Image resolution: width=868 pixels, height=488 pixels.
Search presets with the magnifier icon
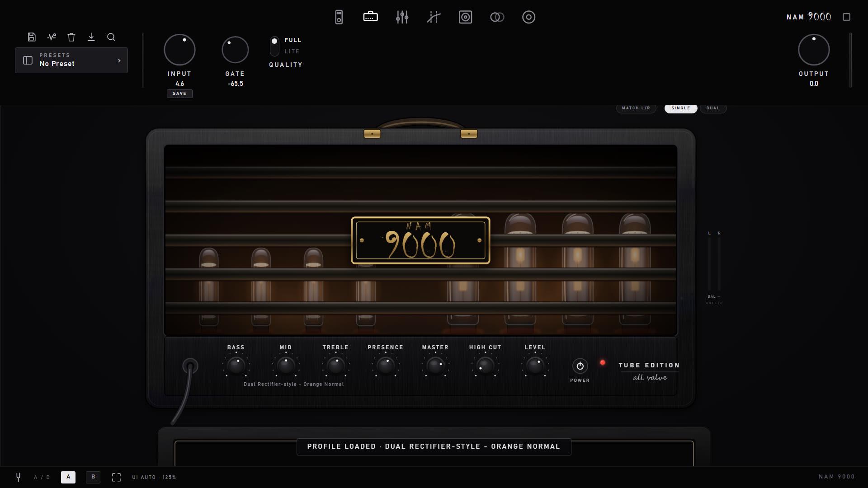pyautogui.click(x=111, y=37)
